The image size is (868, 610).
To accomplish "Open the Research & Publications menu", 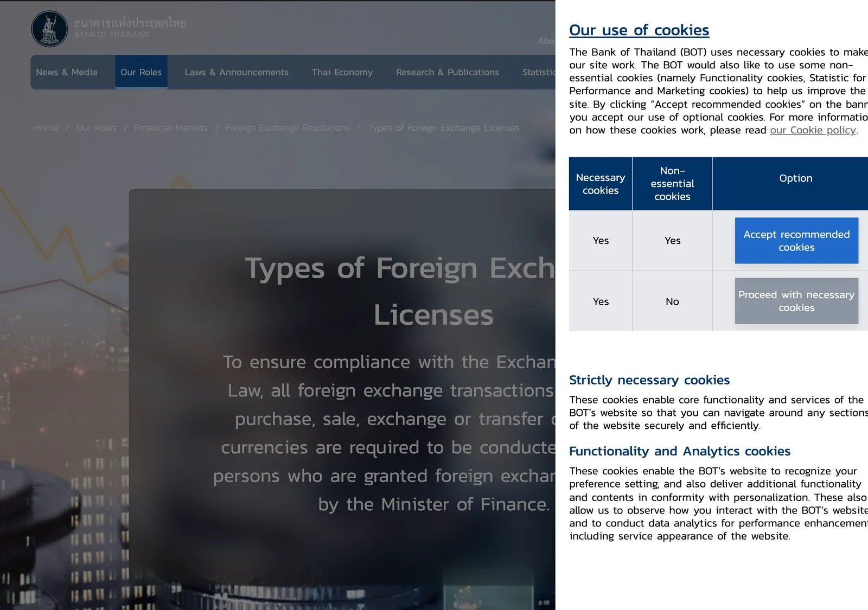I will [448, 72].
